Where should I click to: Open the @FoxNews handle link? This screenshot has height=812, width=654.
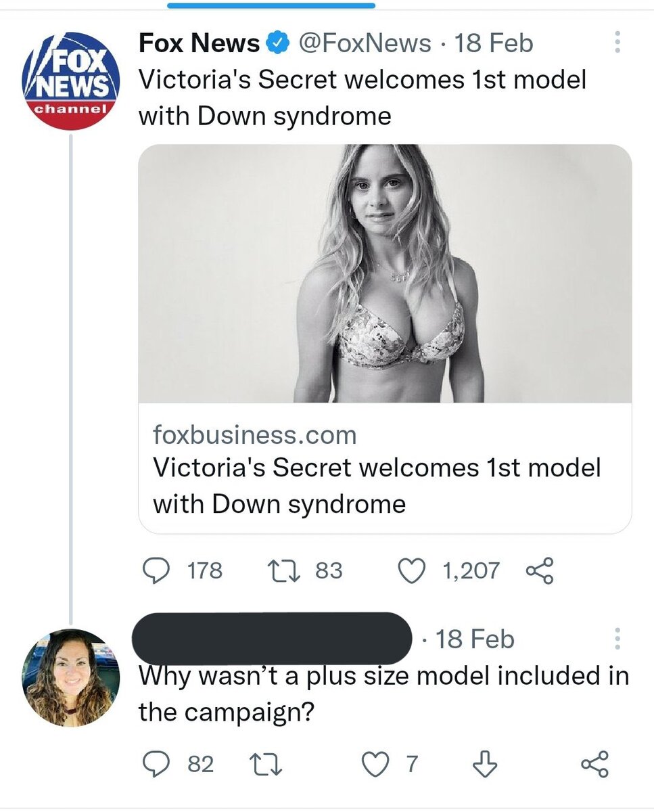[x=364, y=44]
